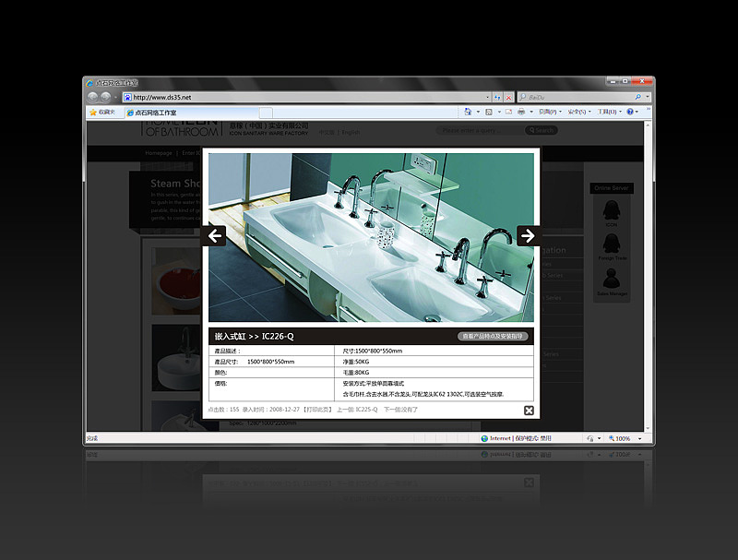Click the 嵌入式缸 >> IC226-Q title

(x=255, y=336)
